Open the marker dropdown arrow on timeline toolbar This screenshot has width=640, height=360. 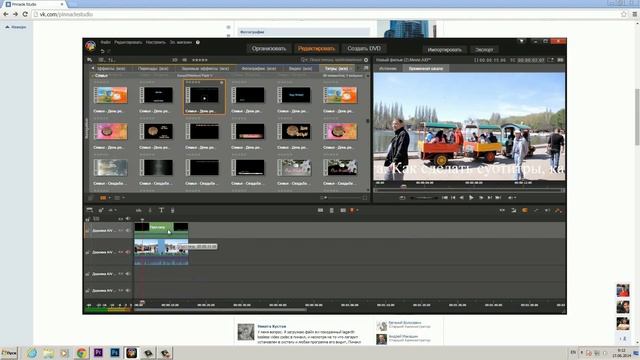coord(358,210)
